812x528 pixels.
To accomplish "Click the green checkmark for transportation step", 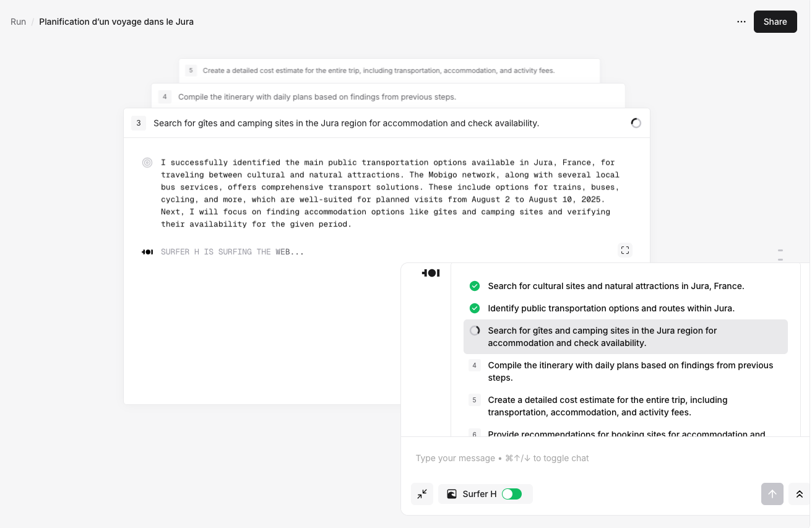I will coord(475,308).
